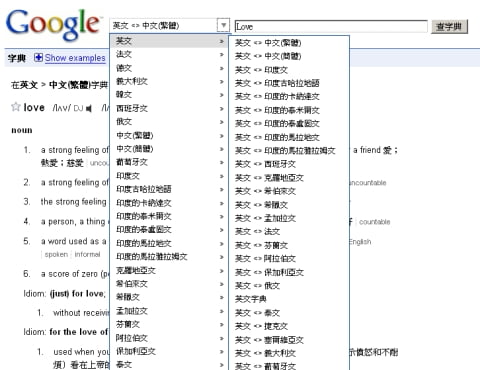
Task: Select 俄文 in the left language menu
Action: [169, 122]
